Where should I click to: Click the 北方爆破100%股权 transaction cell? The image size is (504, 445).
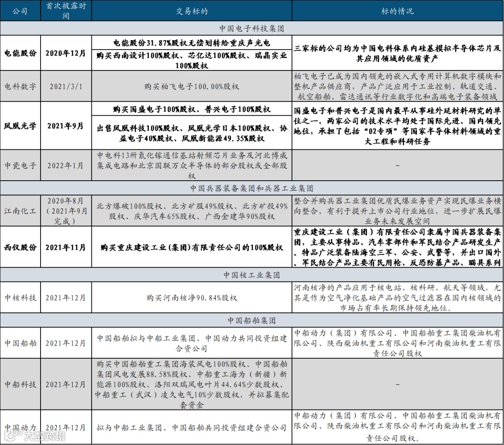point(192,211)
